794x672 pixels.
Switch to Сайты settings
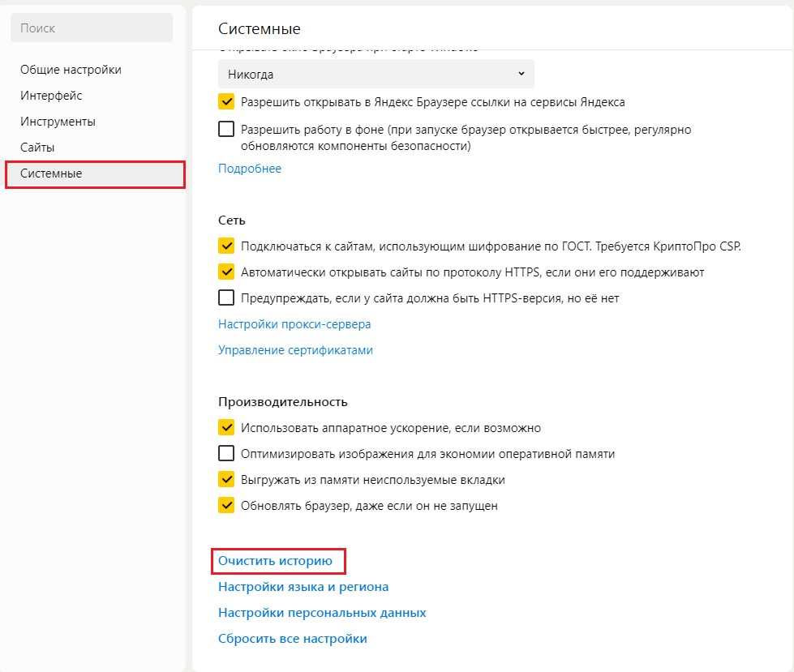point(37,148)
